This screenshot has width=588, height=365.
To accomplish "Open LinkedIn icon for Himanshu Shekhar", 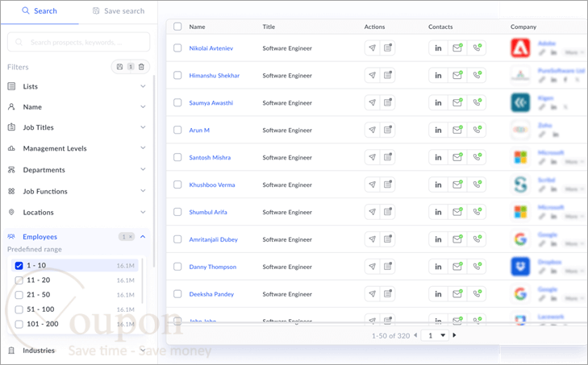I will point(438,75).
